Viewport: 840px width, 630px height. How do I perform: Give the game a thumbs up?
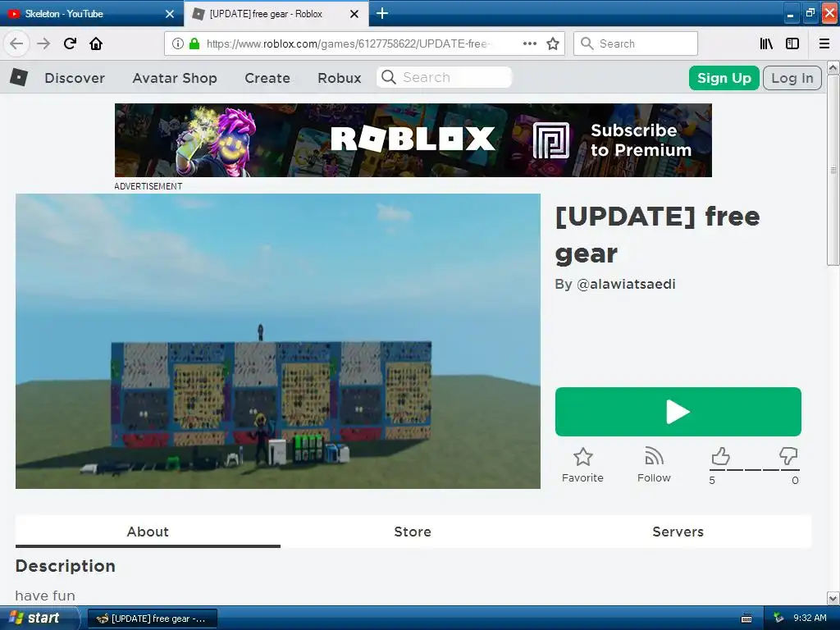point(720,456)
